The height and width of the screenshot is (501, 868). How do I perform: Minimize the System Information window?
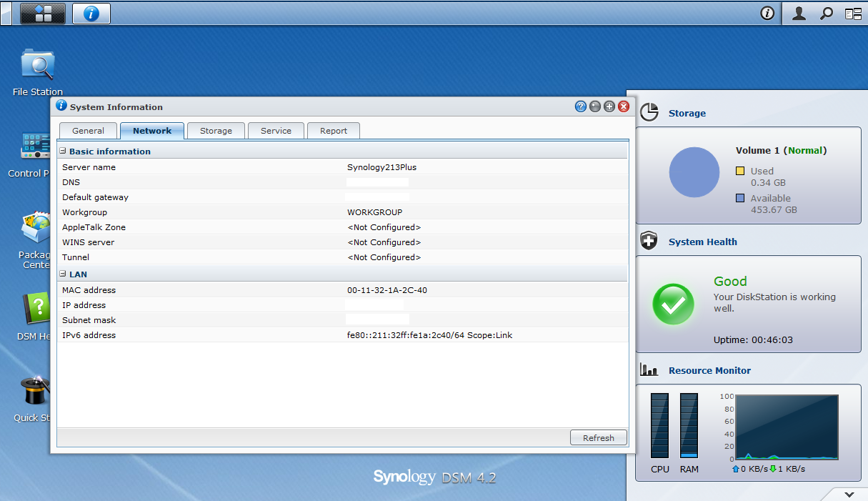point(595,106)
